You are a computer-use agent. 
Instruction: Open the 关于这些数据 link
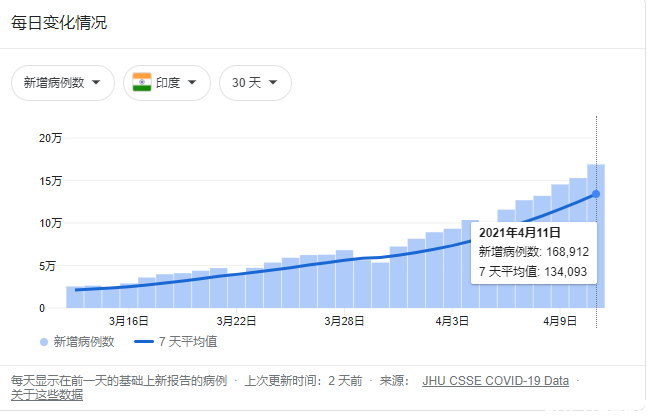[47, 394]
